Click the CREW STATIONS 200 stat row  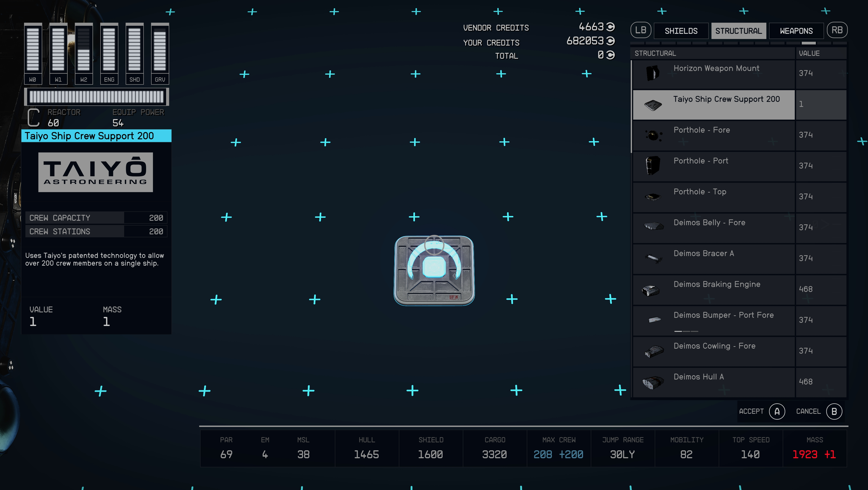click(96, 232)
